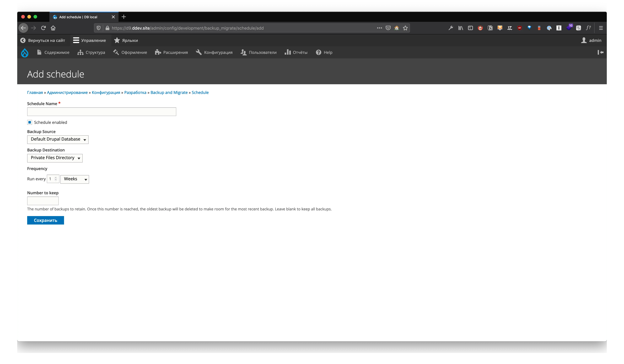This screenshot has width=624, height=364.
Task: Open the Пользователи admin menu
Action: [x=259, y=52]
